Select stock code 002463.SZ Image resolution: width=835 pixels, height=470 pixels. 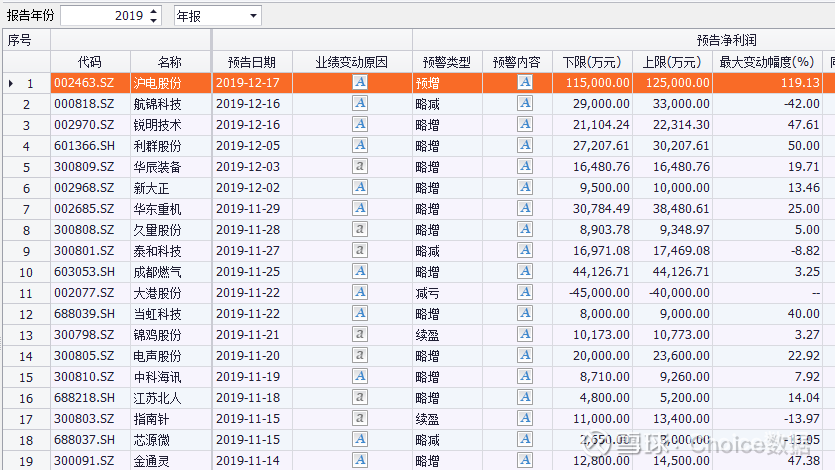84,83
